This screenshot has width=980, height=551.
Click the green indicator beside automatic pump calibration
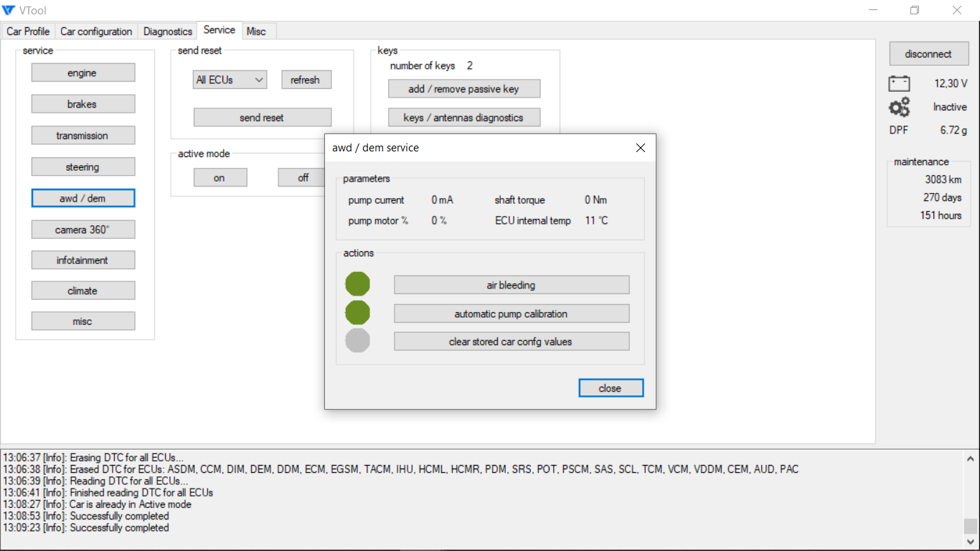357,313
